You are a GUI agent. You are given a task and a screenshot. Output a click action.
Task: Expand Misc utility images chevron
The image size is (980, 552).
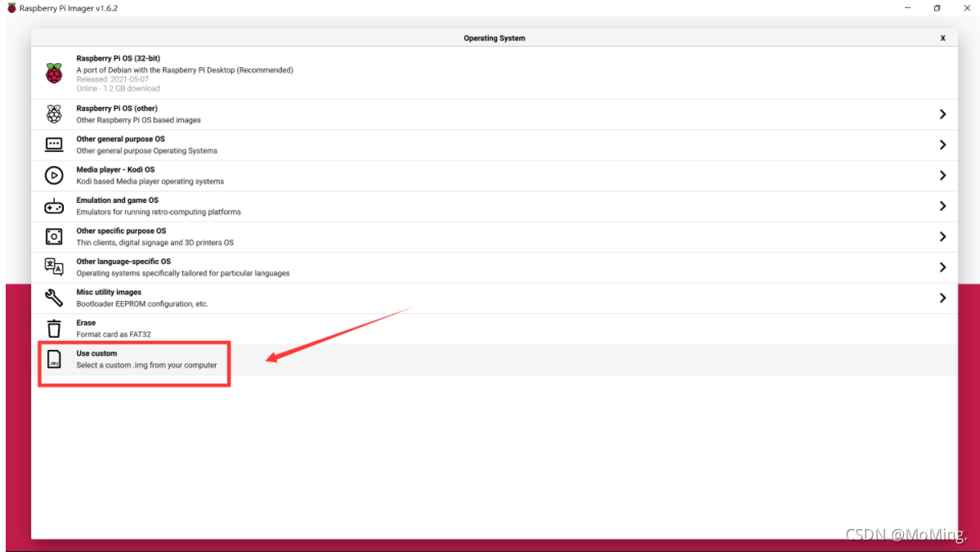pyautogui.click(x=942, y=298)
